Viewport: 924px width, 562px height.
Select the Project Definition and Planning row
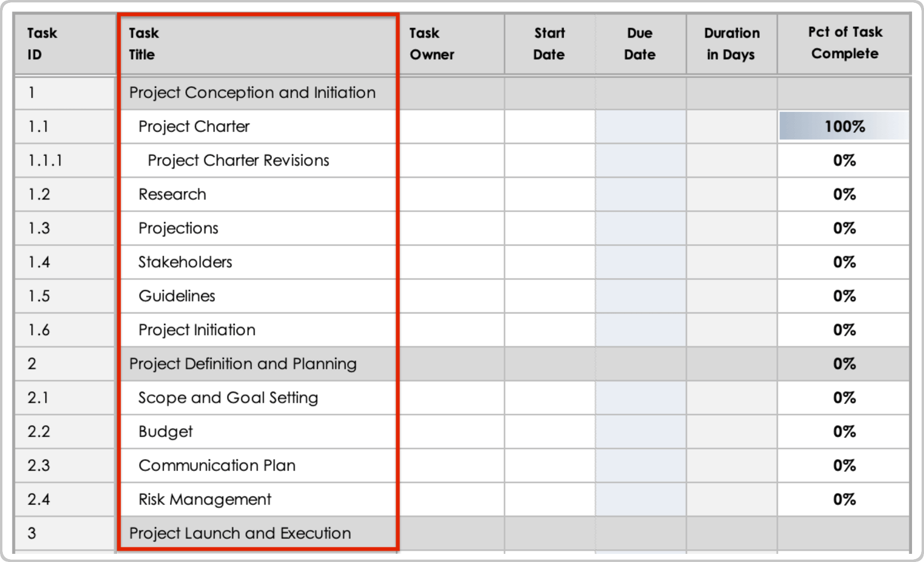(x=242, y=363)
